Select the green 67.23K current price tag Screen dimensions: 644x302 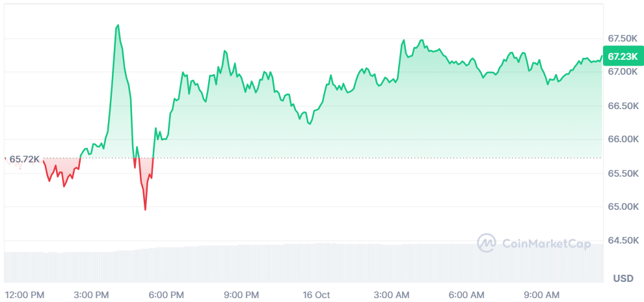tap(623, 57)
